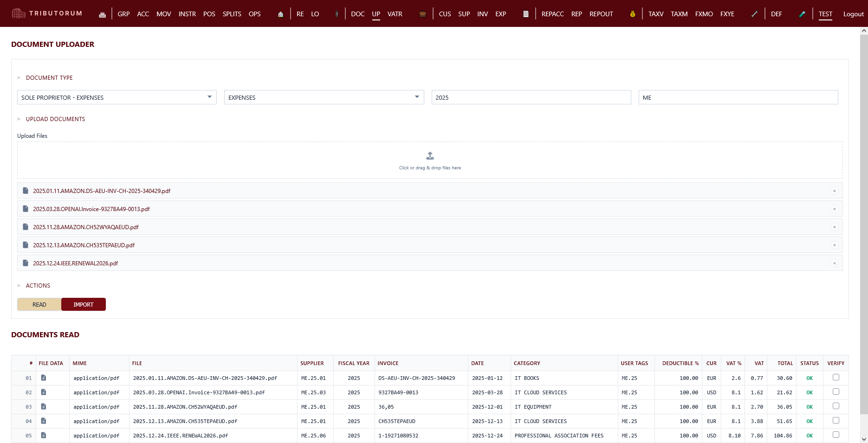Screen dimensions: 868x443
Task: Open the INV navigation link
Action: [x=483, y=14]
